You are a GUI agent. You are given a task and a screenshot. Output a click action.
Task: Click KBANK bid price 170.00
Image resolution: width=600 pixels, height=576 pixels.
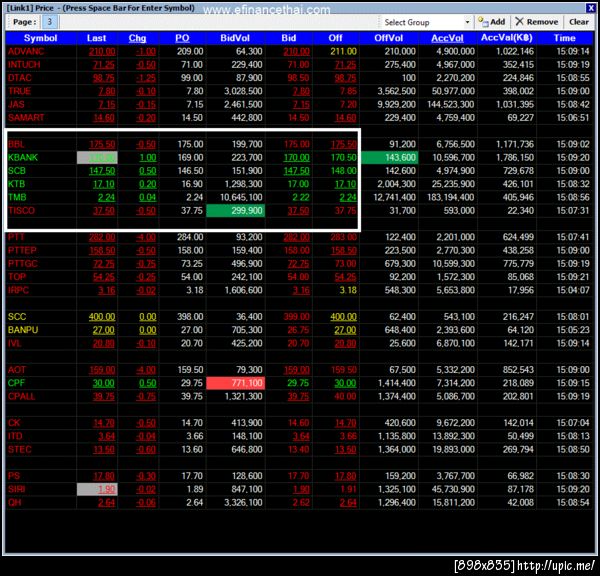tap(297, 157)
